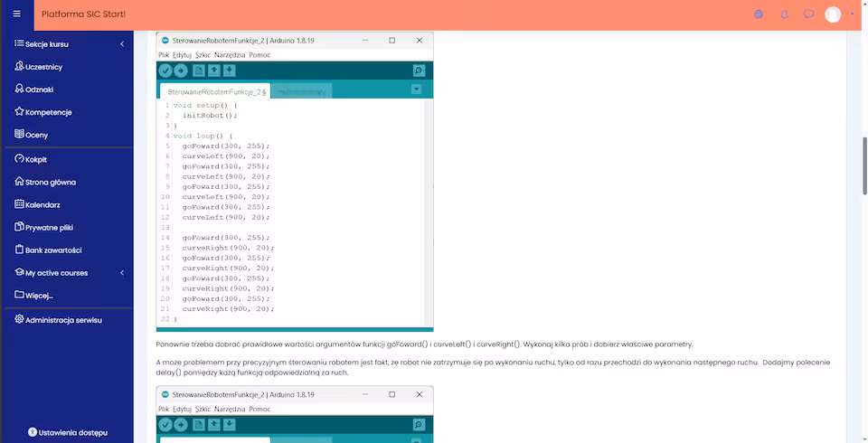
Task: Open Więcej... folder item in sidebar
Action: point(39,296)
